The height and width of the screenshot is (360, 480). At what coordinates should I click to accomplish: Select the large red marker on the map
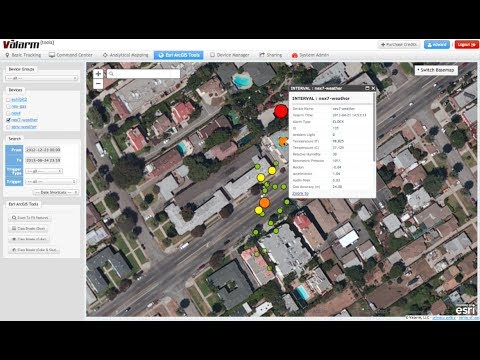tap(281, 111)
